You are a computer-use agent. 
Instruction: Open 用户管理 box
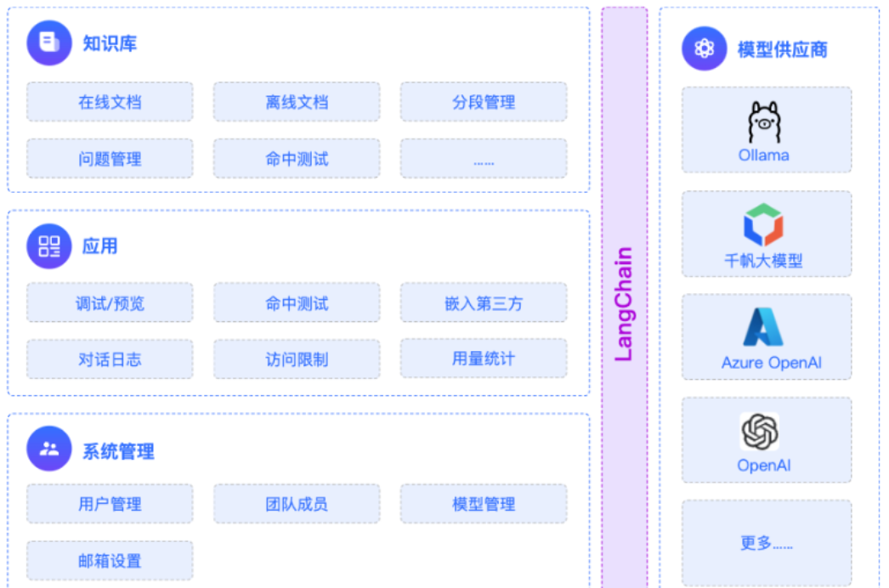click(x=110, y=504)
